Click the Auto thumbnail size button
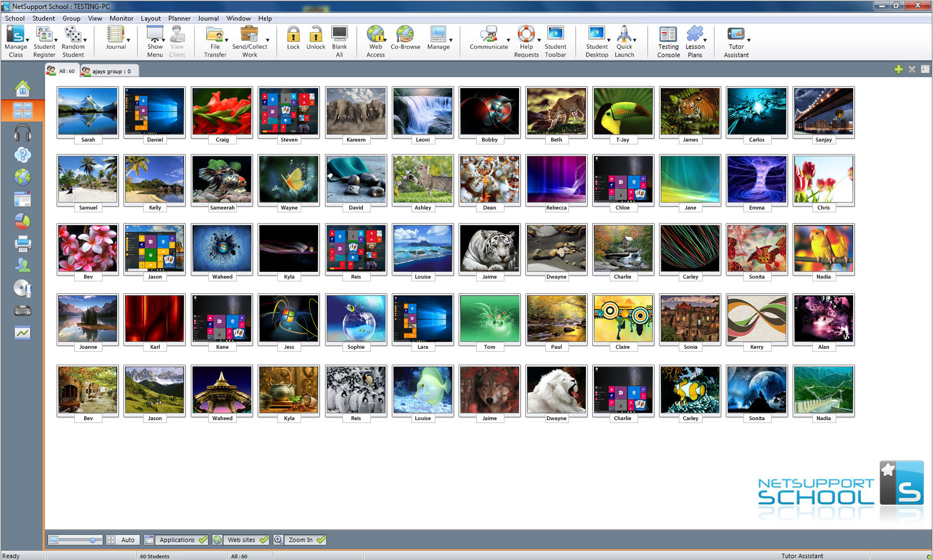The image size is (933, 560). point(127,540)
